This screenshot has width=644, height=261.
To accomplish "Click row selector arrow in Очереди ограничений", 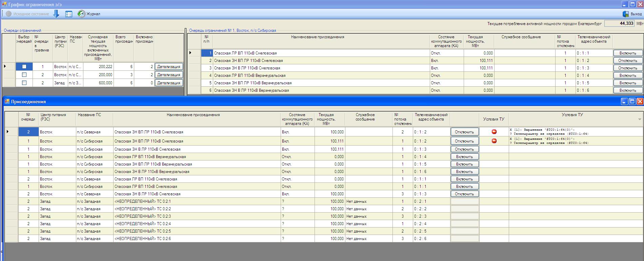I will coord(5,66).
